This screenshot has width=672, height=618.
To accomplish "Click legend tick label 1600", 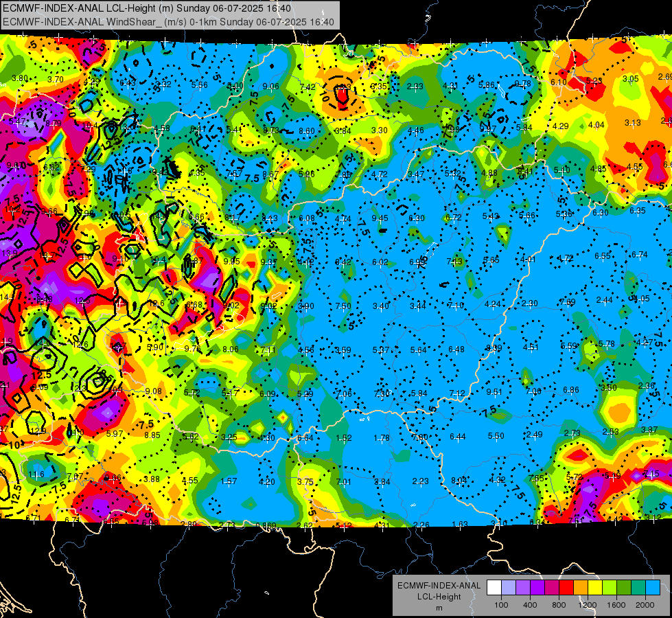I will pos(616,605).
